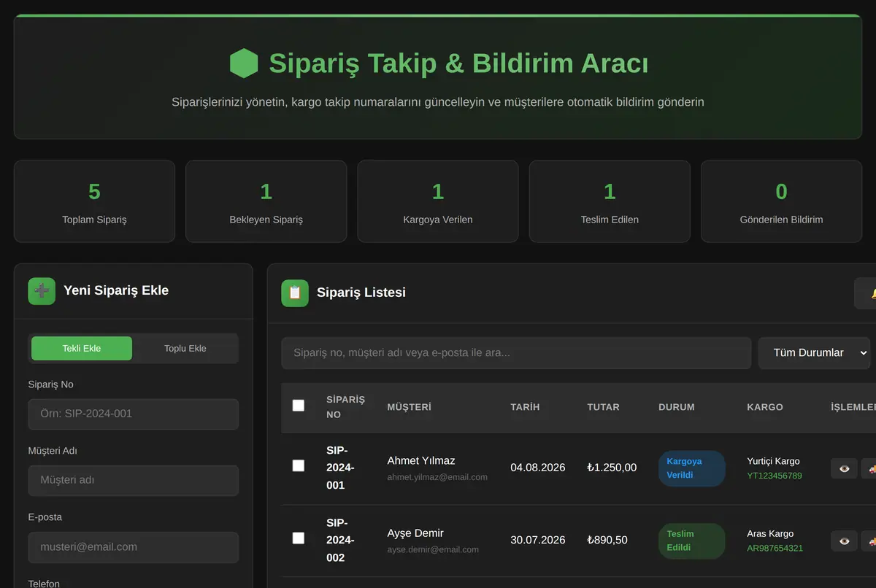Click the DURUM column header

point(677,407)
